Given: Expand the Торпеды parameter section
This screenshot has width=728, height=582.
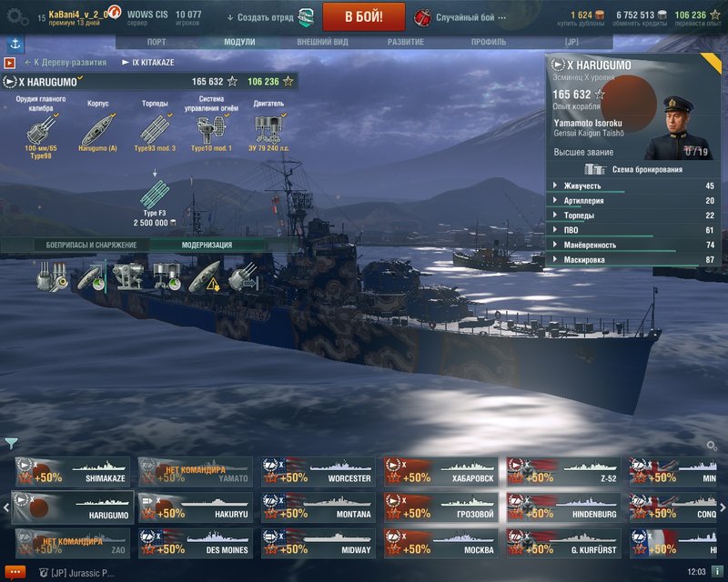Looking at the screenshot, I should pos(633,216).
